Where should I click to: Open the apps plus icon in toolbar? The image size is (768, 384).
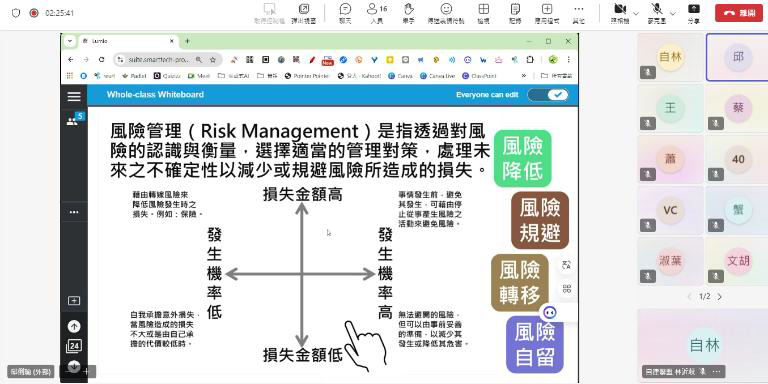[547, 13]
